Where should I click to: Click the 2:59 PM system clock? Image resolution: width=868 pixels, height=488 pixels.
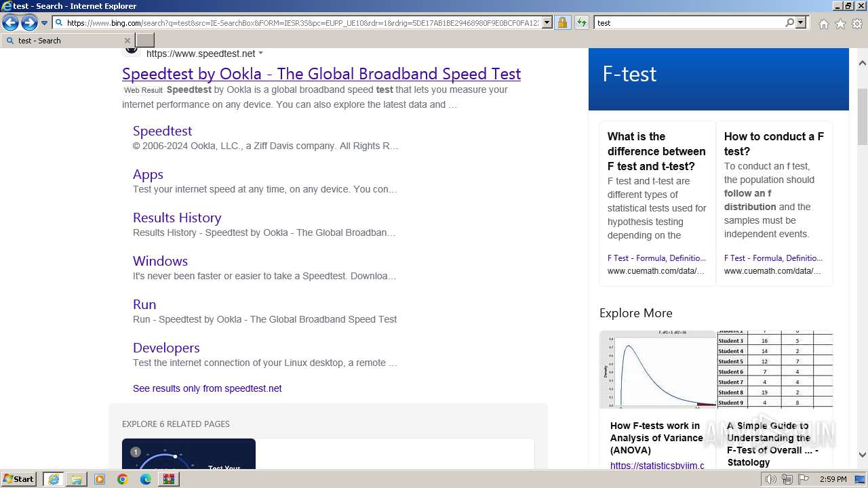tap(833, 479)
